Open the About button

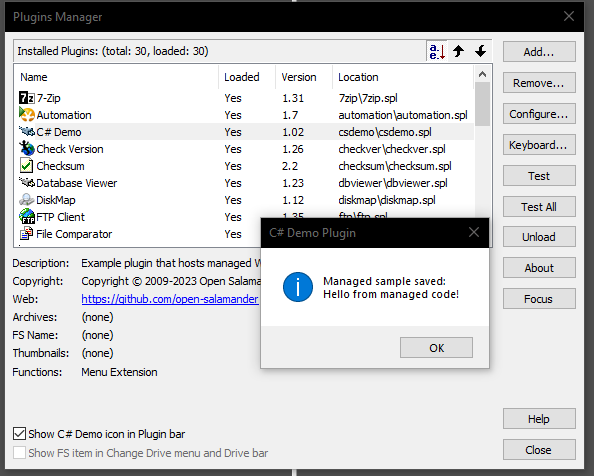click(x=539, y=268)
